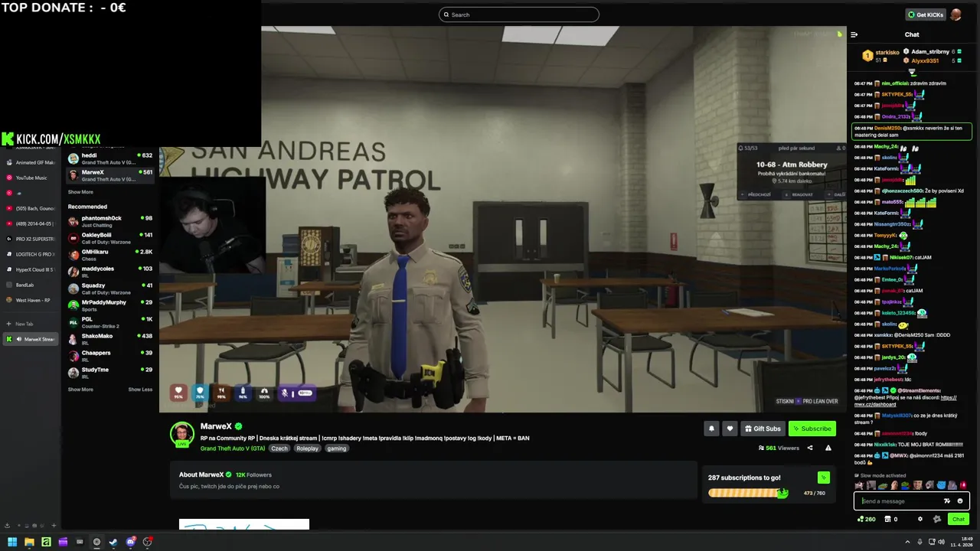Open GMHikaru's Chess stream

110,255
